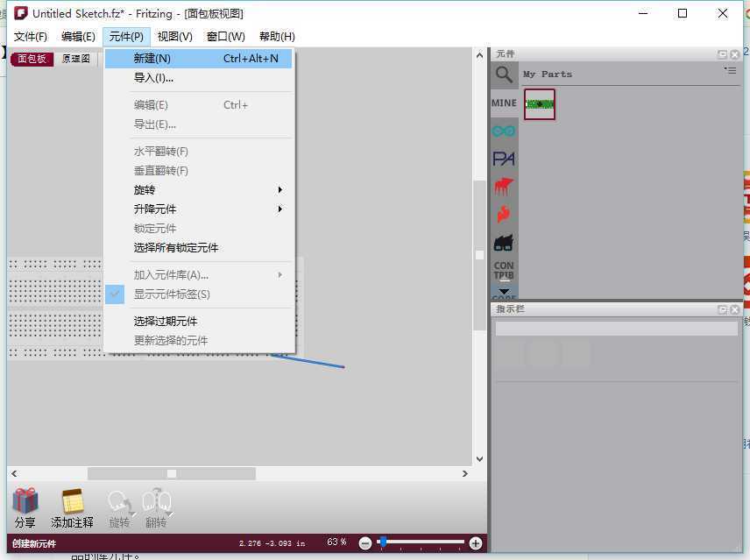The height and width of the screenshot is (560, 750).
Task: Click 垂直翻转(F) menu entry
Action: pos(198,171)
